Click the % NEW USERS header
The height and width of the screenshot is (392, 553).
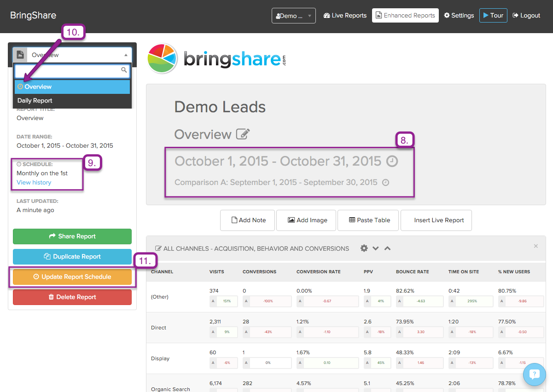point(514,272)
